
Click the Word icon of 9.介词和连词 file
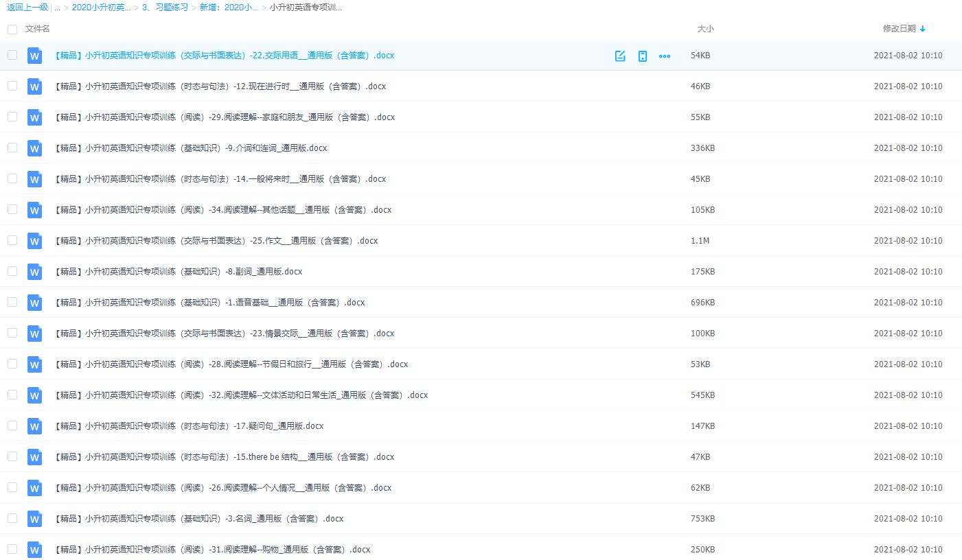[34, 148]
